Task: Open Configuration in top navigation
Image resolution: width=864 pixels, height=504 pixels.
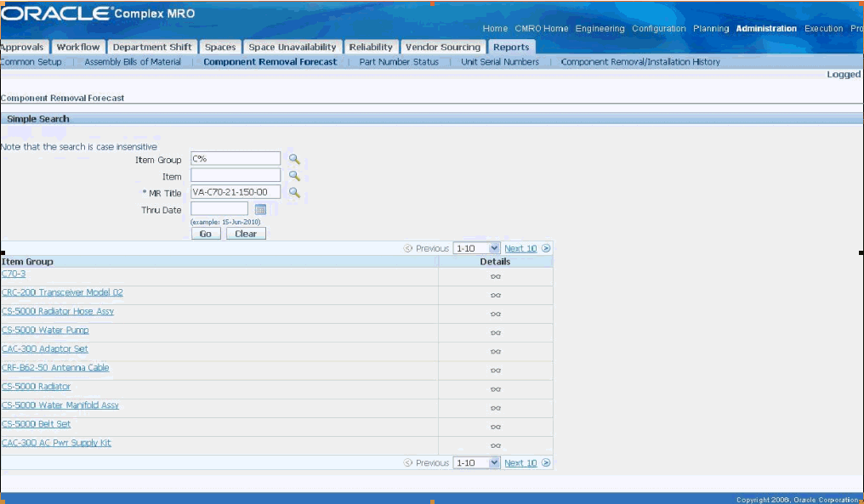Action: click(x=659, y=29)
